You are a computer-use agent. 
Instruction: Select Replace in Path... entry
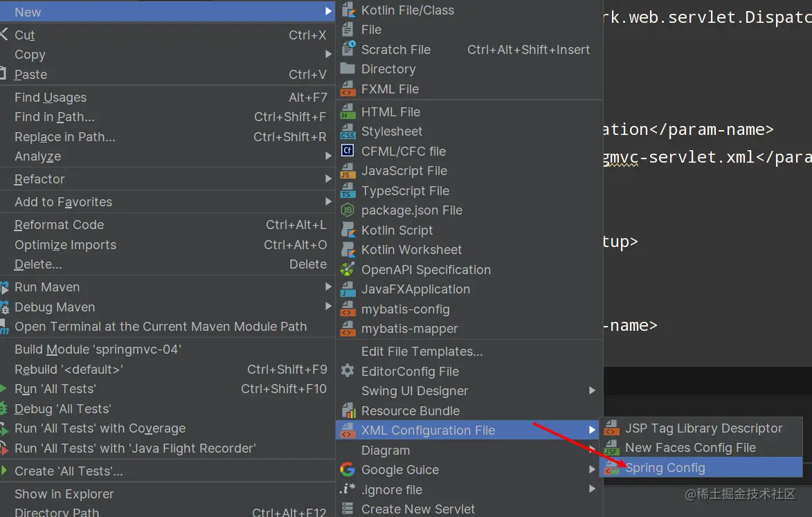pos(167,136)
